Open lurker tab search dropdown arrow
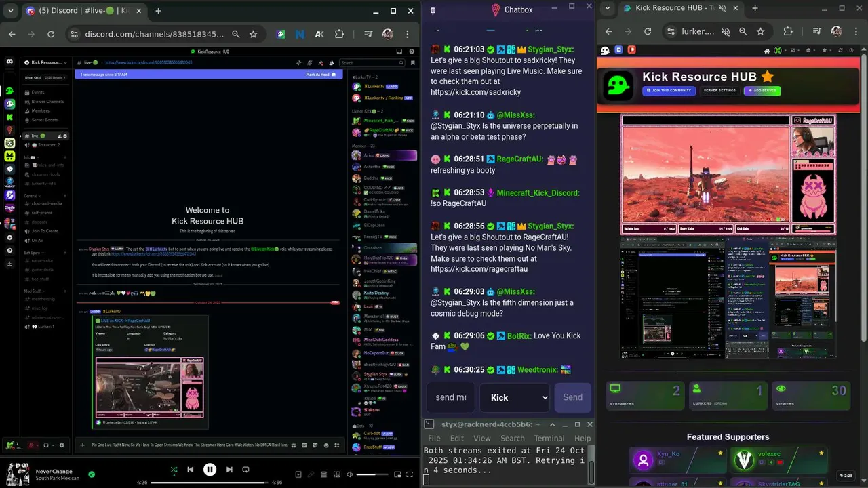 (608, 9)
